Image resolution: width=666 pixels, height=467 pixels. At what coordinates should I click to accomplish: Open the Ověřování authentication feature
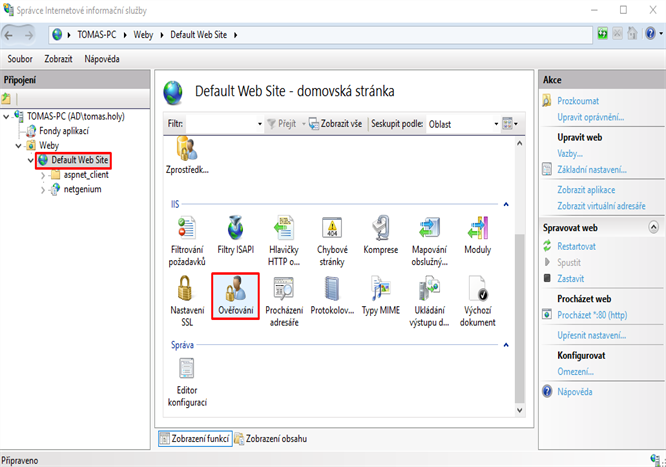(235, 296)
